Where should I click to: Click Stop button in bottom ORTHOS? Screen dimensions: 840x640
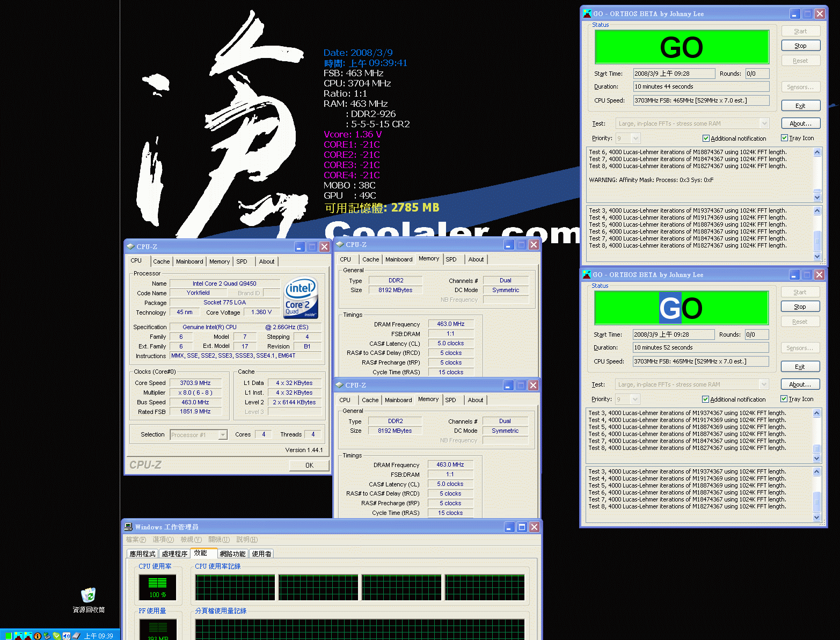coord(800,307)
